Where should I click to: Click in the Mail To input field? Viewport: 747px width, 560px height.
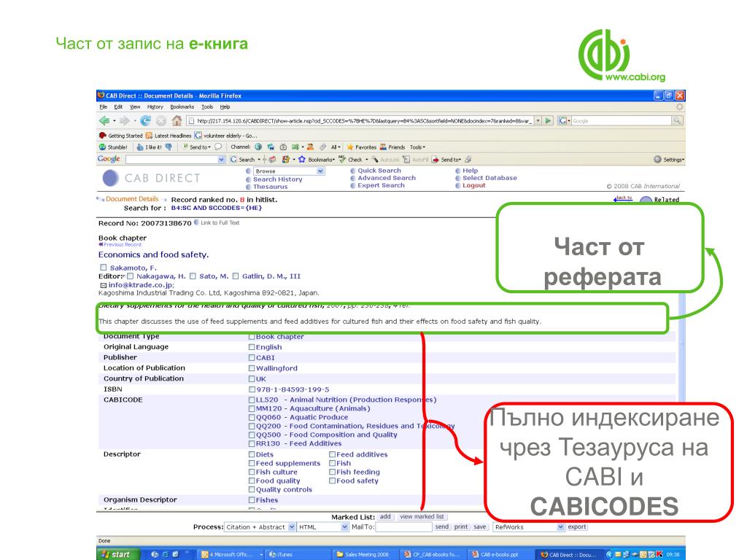[x=403, y=527]
